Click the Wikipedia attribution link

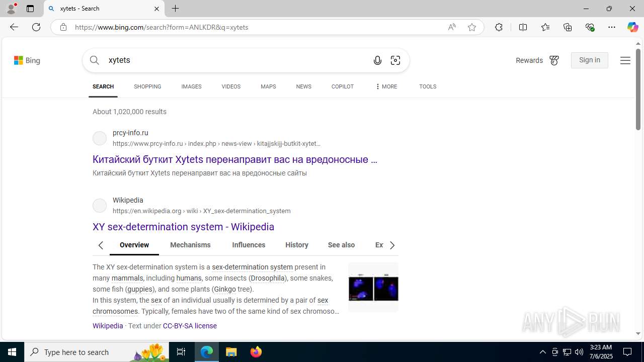pos(108,326)
